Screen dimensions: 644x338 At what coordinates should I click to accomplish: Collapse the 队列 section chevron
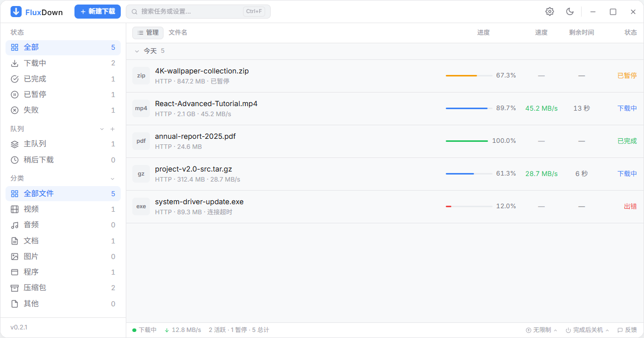click(102, 129)
